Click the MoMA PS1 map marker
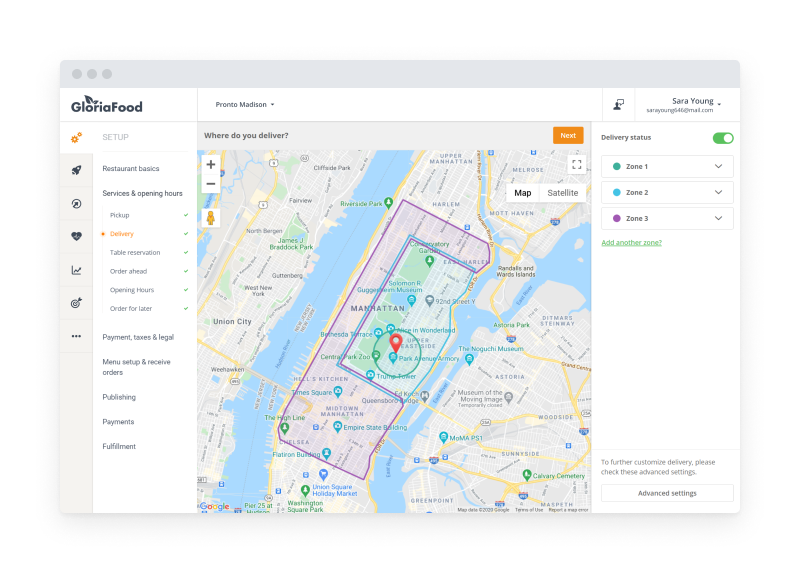800x580 pixels. [x=443, y=437]
